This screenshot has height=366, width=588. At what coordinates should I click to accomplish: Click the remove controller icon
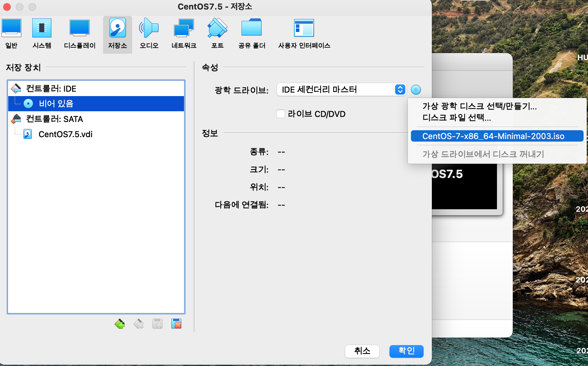tap(138, 324)
